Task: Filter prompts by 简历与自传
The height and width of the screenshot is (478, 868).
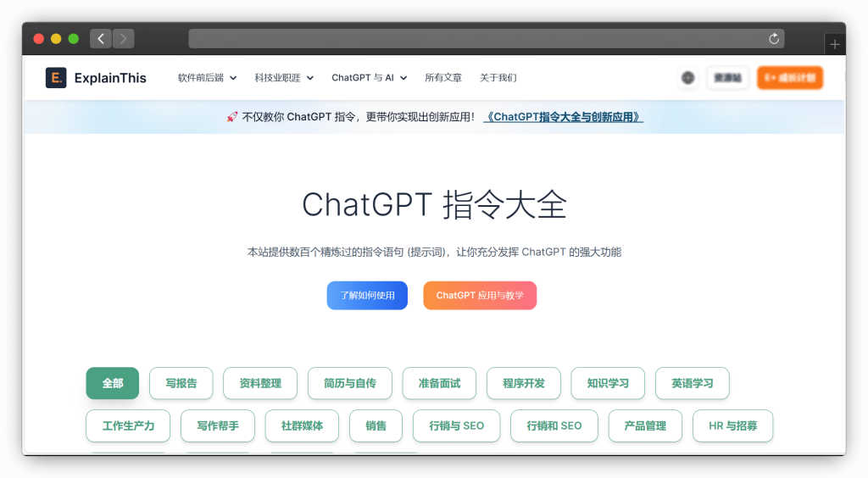Action: (x=350, y=383)
